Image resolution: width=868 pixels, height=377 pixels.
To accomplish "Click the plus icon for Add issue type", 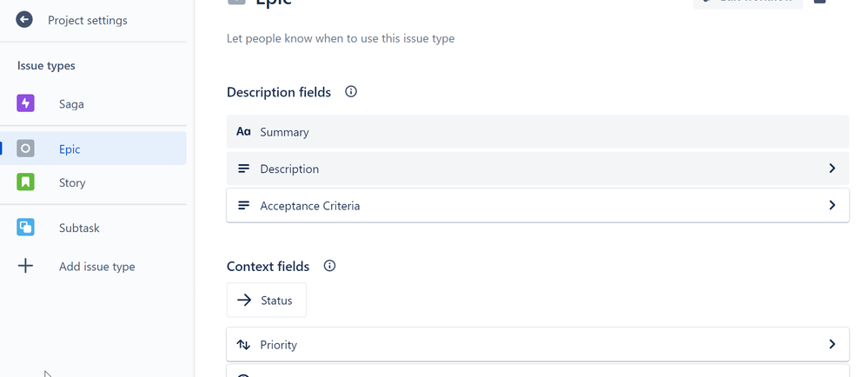I will [x=25, y=267].
